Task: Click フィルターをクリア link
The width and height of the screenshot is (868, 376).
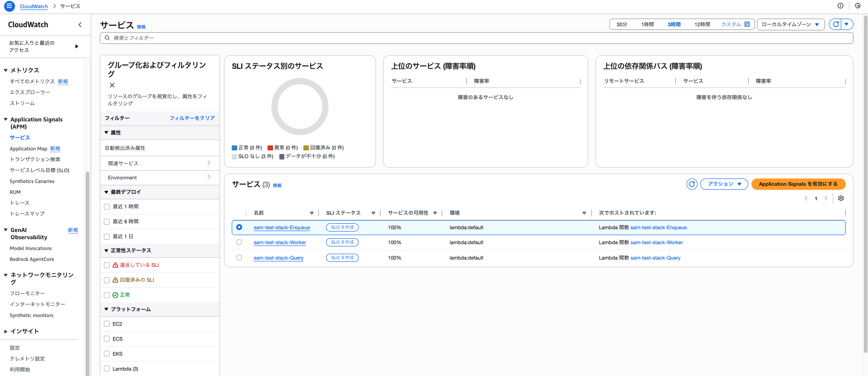Action: pos(192,118)
